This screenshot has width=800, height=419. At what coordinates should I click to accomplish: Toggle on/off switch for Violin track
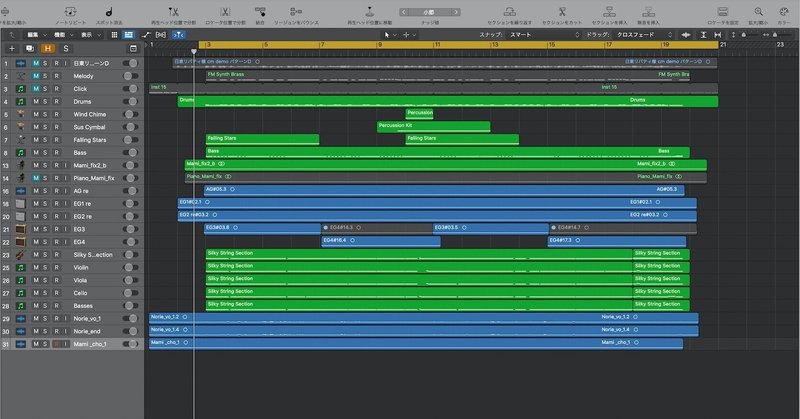131,267
